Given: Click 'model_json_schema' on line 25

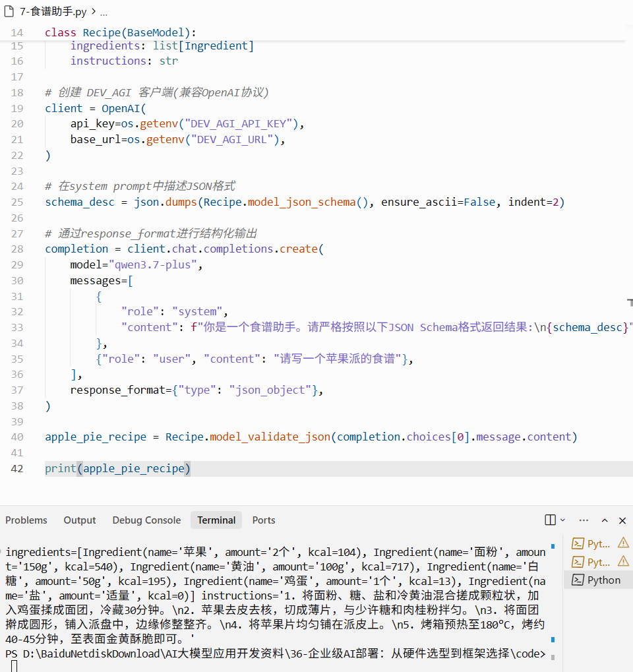Looking at the screenshot, I should [x=302, y=202].
